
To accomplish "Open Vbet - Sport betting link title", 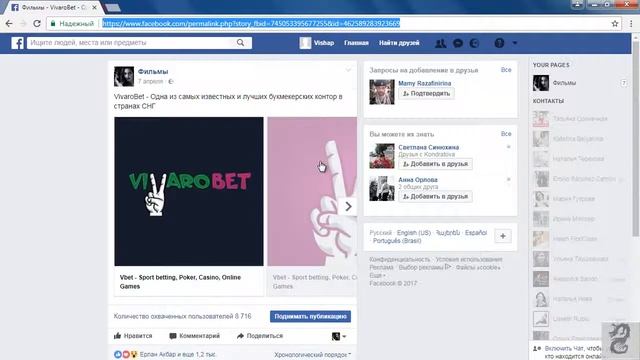I will (180, 282).
